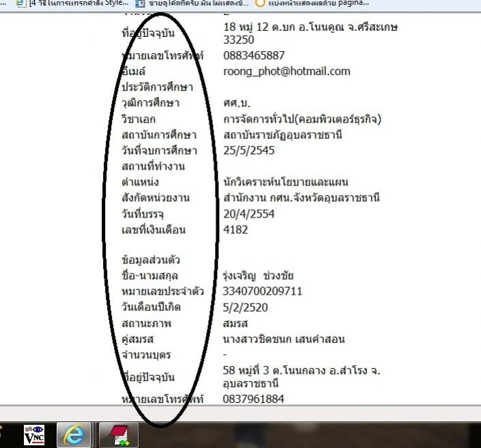The image size is (481, 448).
Task: Click the 'วันเดือนปีเกิด' label
Action: (x=151, y=308)
